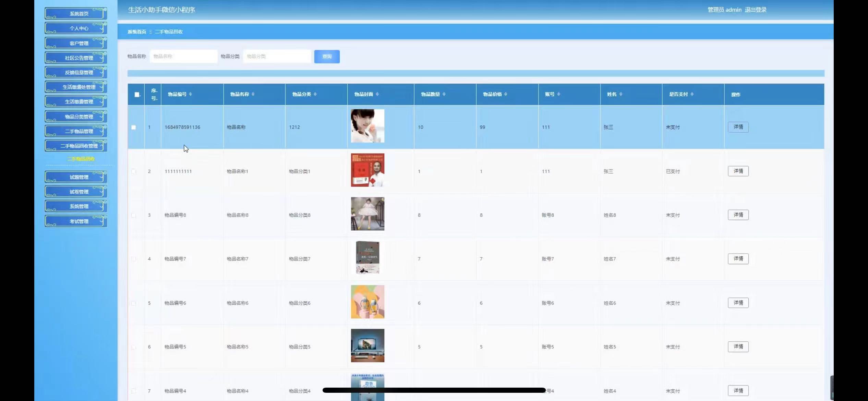Click the 查询 search button
868x401 pixels.
point(327,57)
